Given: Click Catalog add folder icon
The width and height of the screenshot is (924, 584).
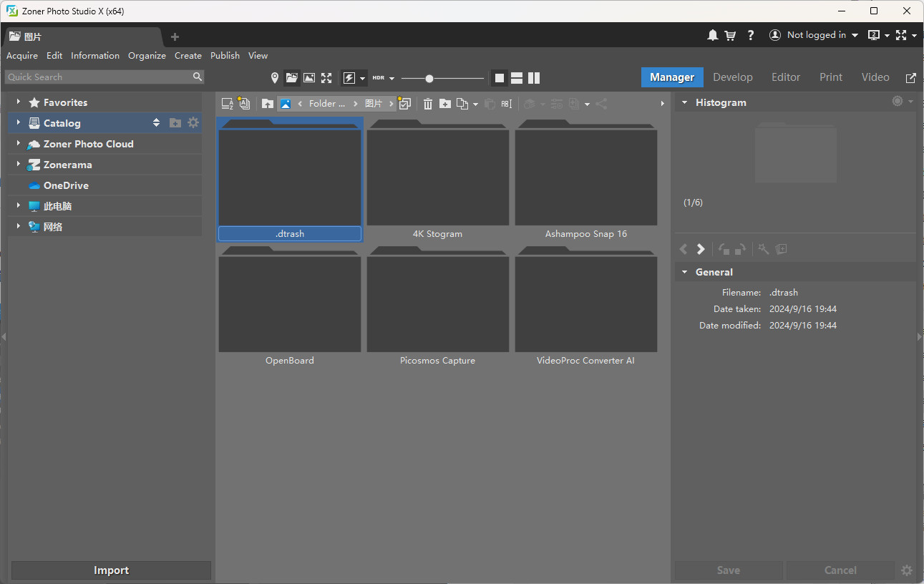Looking at the screenshot, I should (175, 123).
